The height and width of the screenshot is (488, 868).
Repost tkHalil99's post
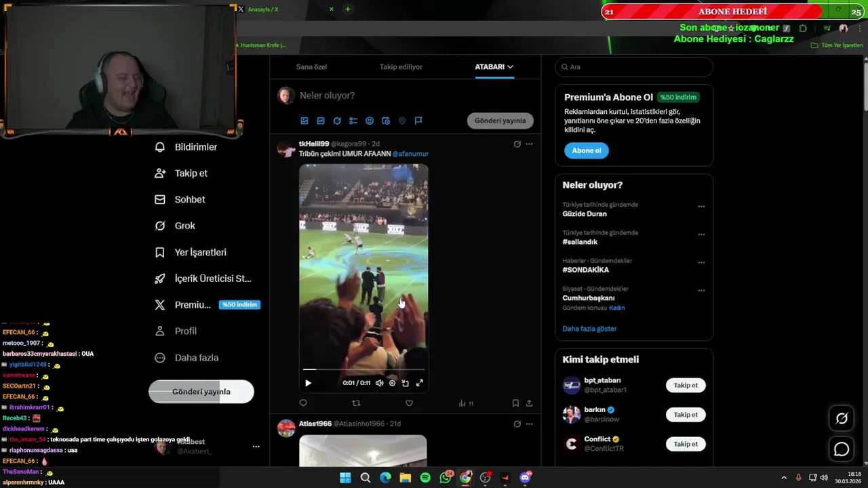click(356, 403)
